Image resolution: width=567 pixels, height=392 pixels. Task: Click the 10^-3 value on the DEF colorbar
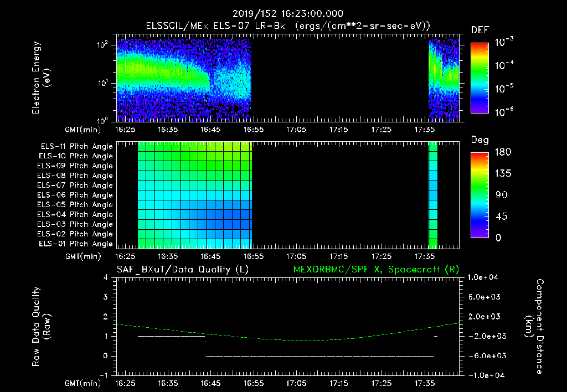pyautogui.click(x=504, y=42)
